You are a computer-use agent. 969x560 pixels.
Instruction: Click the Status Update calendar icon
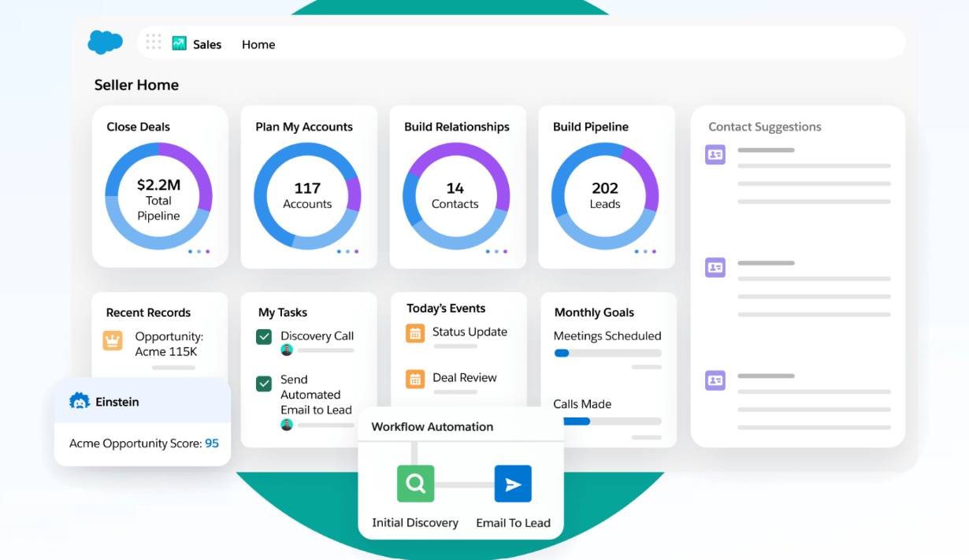pos(415,333)
